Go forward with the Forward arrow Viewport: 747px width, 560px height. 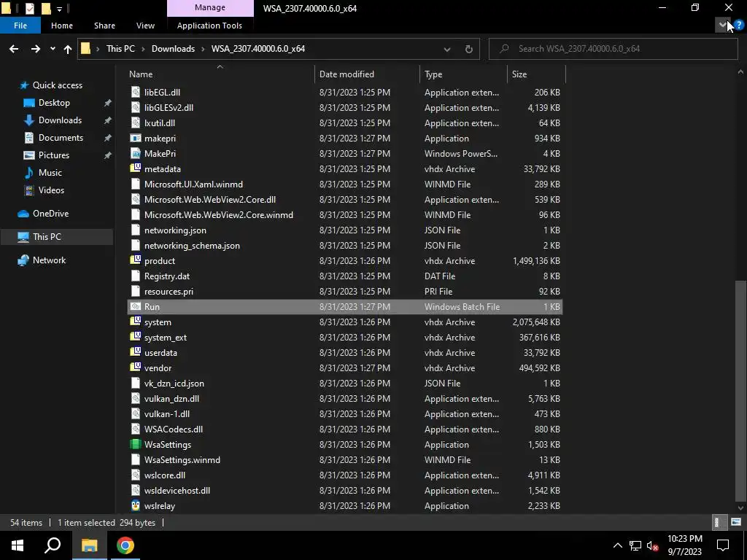tap(36, 49)
